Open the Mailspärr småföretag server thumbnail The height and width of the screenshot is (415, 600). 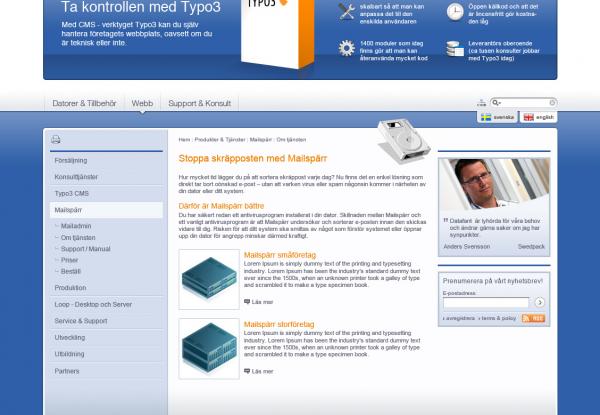(x=209, y=279)
